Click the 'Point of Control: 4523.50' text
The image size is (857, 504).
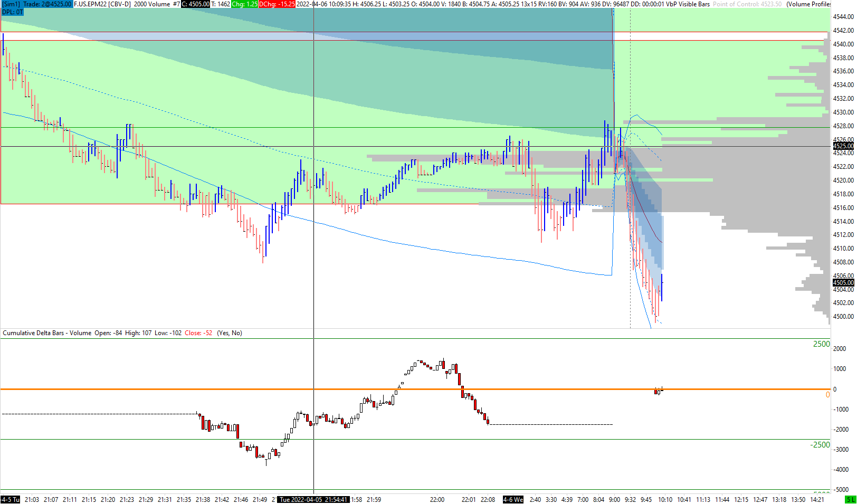(x=747, y=4)
